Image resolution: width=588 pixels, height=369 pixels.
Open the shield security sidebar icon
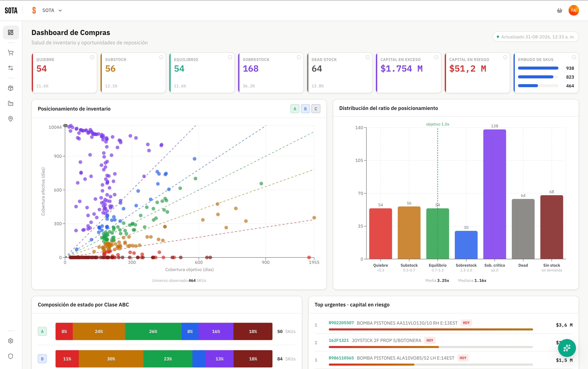coord(11,356)
